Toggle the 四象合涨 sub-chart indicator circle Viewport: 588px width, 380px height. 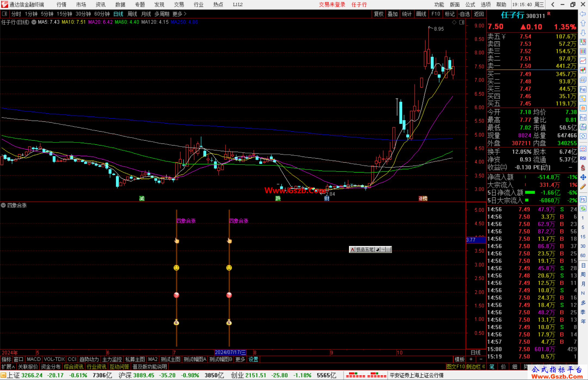click(x=3, y=205)
